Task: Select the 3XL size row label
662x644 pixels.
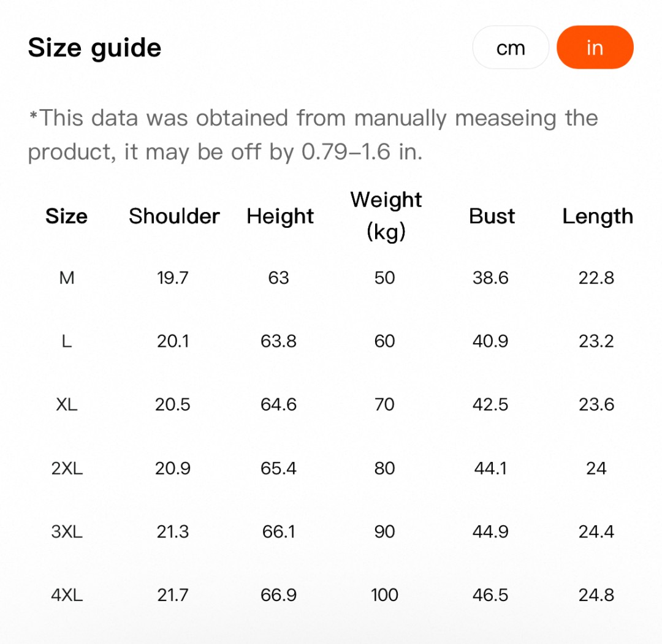Action: (67, 532)
